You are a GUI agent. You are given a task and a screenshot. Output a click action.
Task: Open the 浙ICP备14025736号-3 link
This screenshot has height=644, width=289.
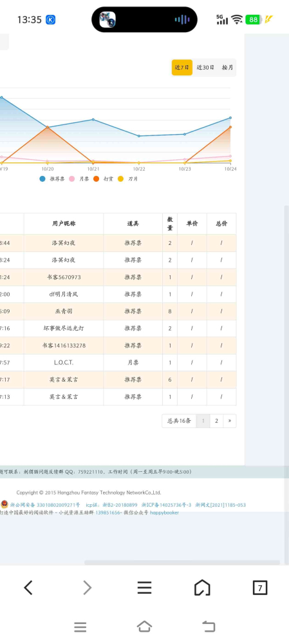click(167, 505)
